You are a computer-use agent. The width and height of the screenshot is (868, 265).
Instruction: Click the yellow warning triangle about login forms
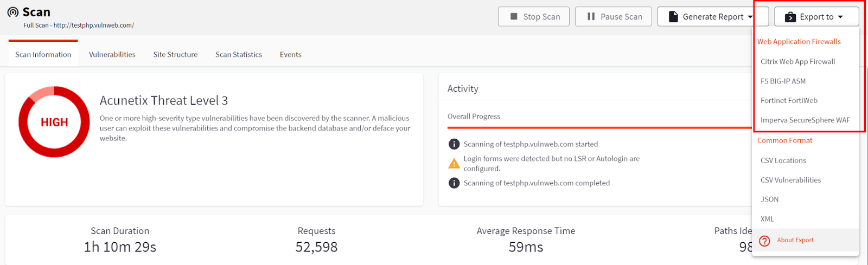coord(454,163)
